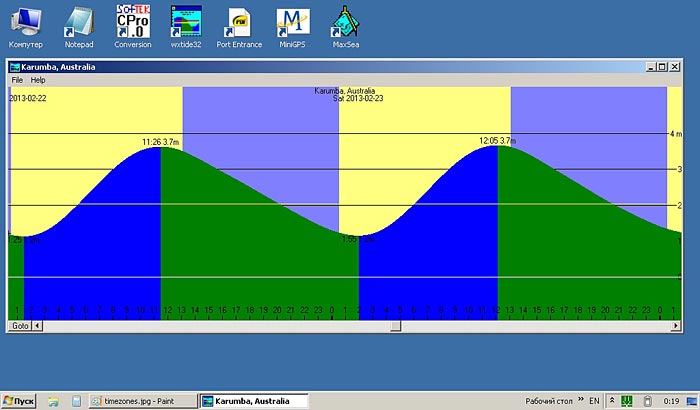Click the 4 m depth scale label

[676, 134]
